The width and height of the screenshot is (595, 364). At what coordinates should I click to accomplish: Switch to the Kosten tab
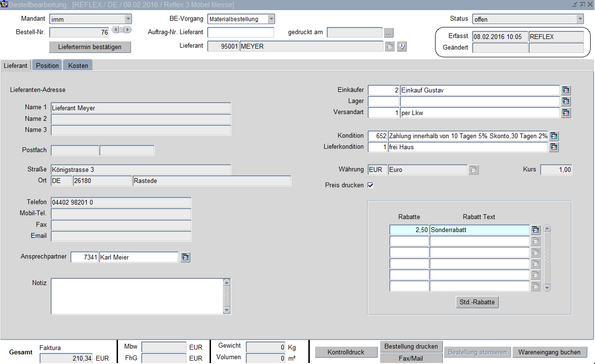click(78, 65)
